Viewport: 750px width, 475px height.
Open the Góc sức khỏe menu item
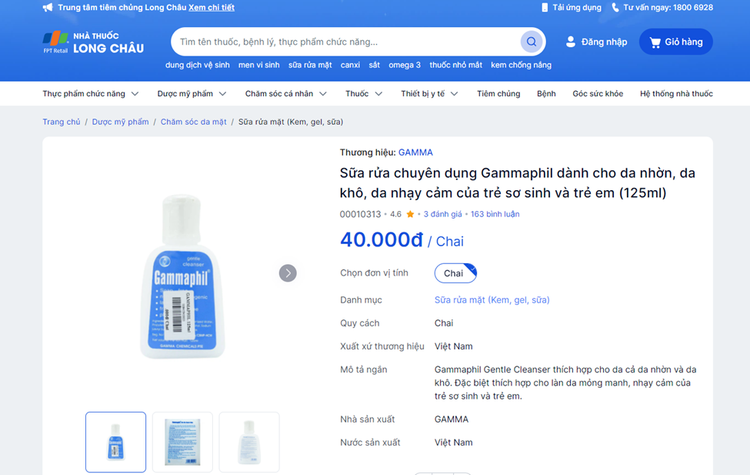(597, 94)
